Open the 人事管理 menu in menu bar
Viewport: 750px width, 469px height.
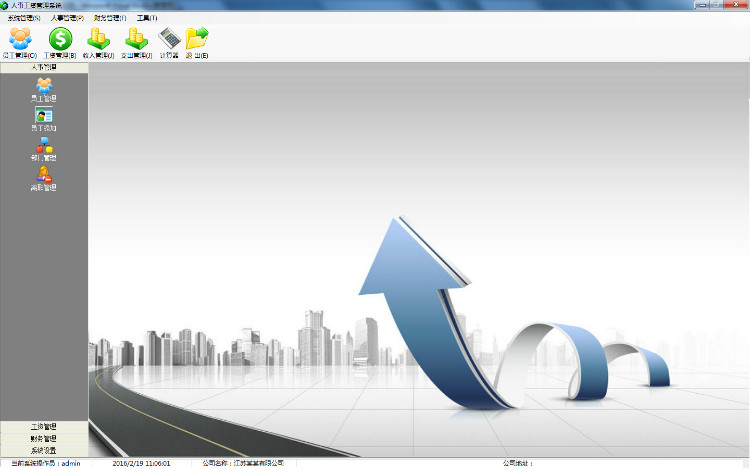tap(67, 18)
